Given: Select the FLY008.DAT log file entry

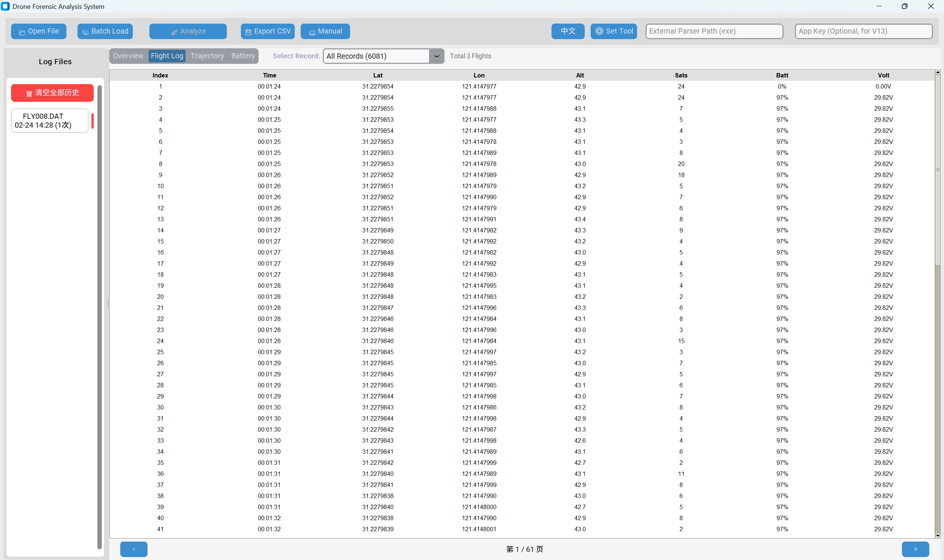Looking at the screenshot, I should click(x=49, y=120).
